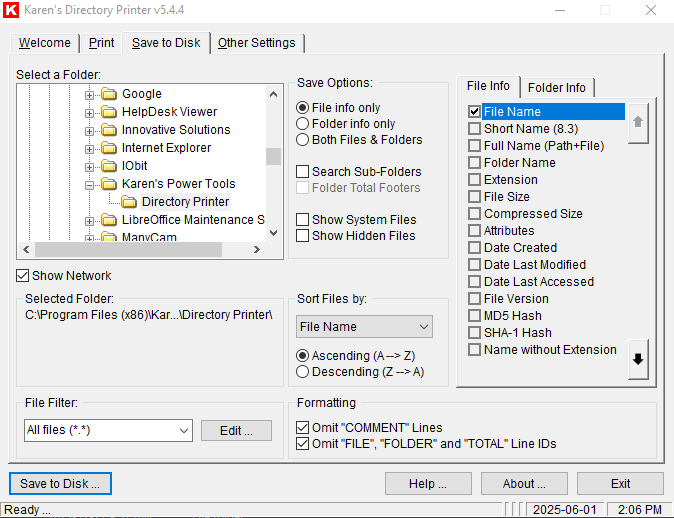Uncheck Show Network checkbox
The height and width of the screenshot is (518, 674).
point(22,276)
